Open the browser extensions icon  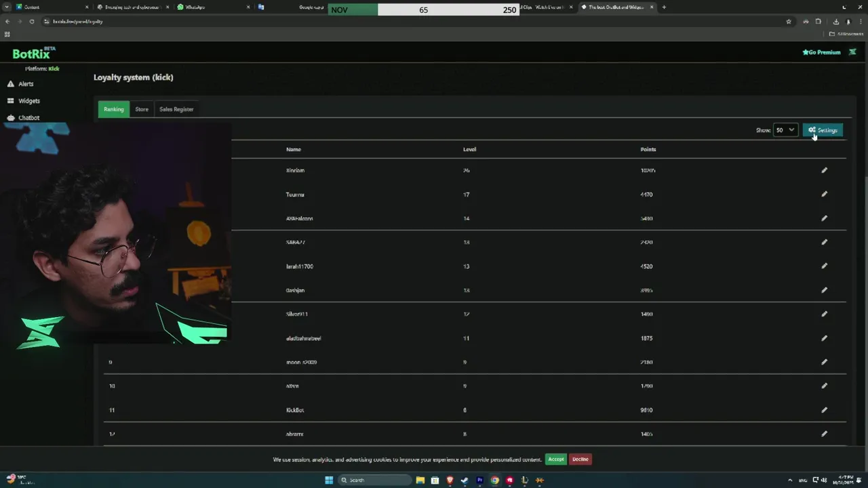[818, 22]
